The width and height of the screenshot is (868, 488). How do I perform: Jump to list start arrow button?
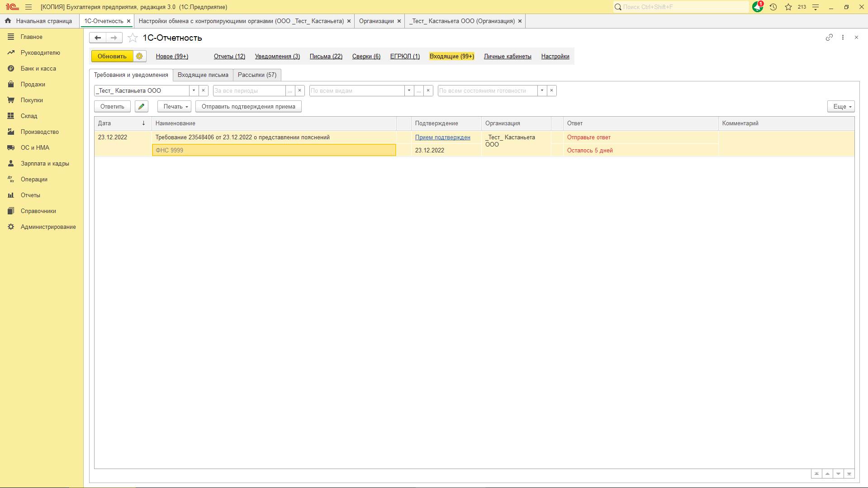816,474
